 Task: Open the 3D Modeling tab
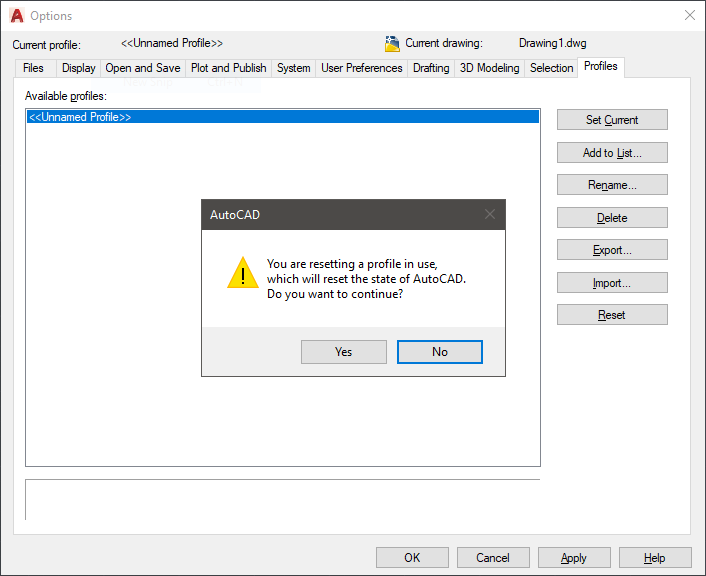pyautogui.click(x=489, y=68)
